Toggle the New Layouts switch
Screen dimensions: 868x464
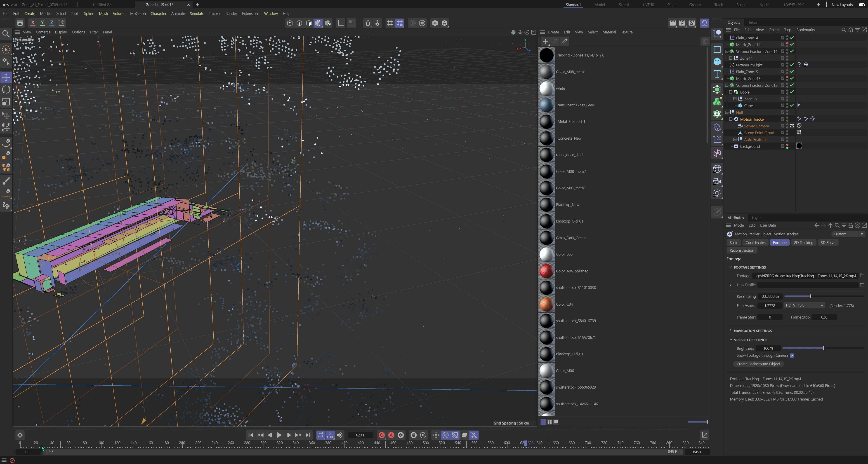click(x=862, y=5)
